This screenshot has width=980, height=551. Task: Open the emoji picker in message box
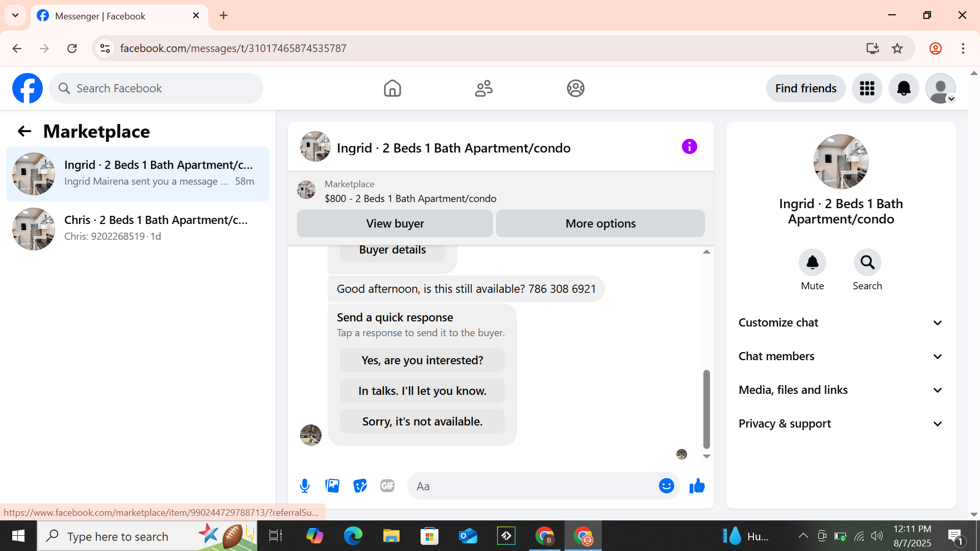[666, 486]
